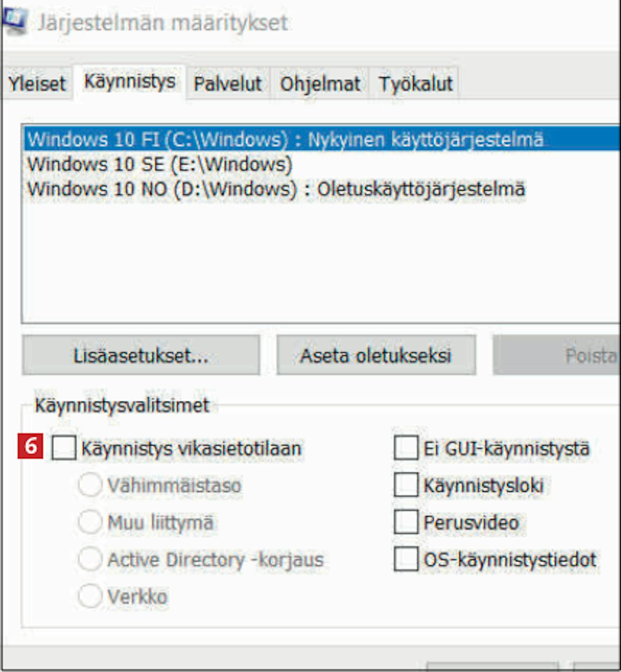
Task: Click the Poista button
Action: (557, 355)
